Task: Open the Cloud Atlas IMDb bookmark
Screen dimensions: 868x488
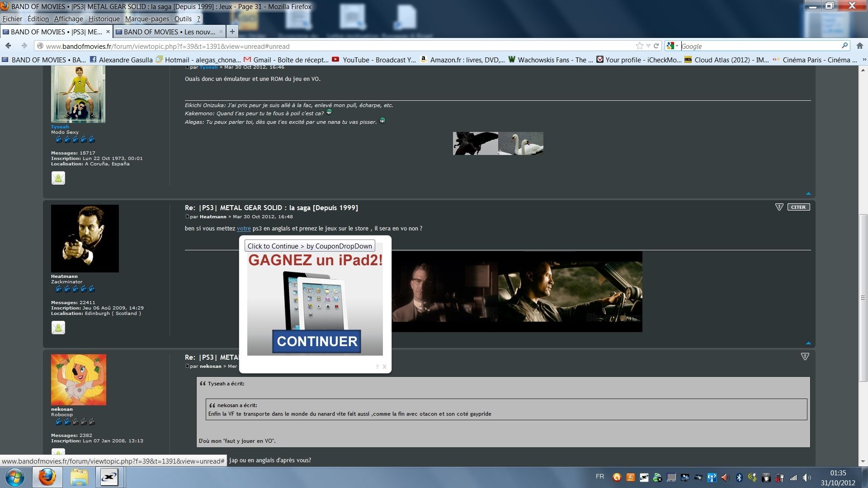Action: (726, 60)
